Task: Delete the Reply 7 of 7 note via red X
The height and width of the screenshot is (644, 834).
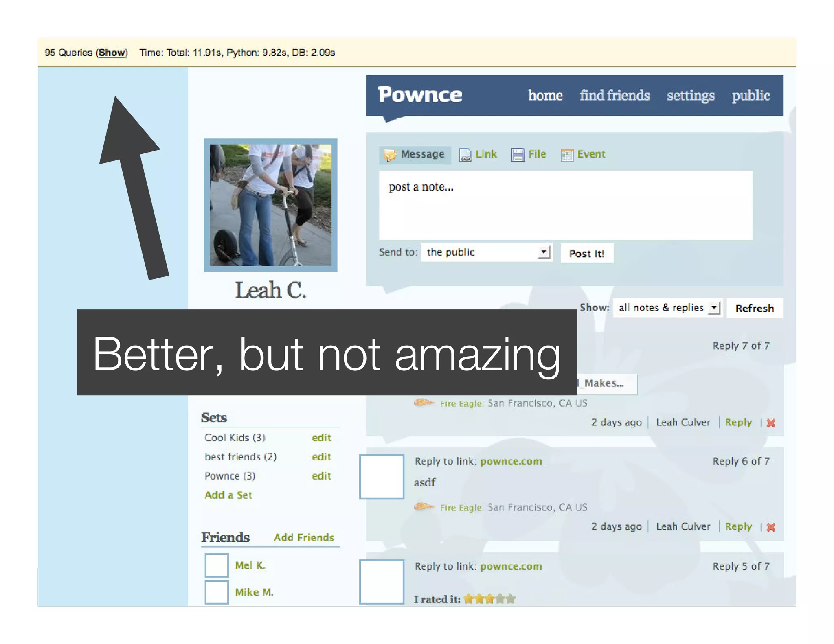Action: click(x=770, y=423)
